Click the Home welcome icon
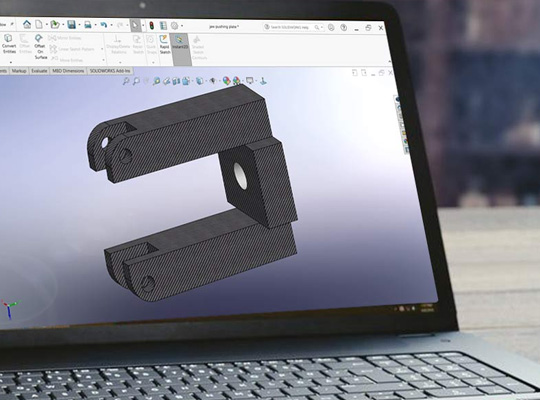 point(27,24)
